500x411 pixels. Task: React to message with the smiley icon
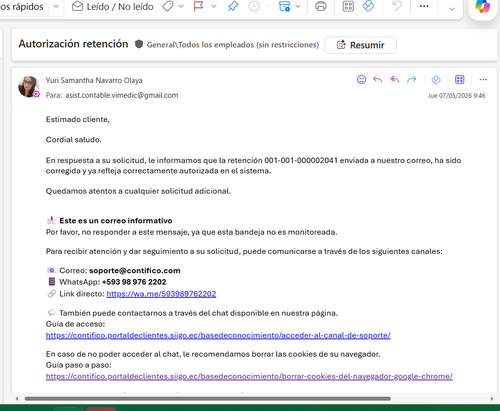[x=361, y=80]
